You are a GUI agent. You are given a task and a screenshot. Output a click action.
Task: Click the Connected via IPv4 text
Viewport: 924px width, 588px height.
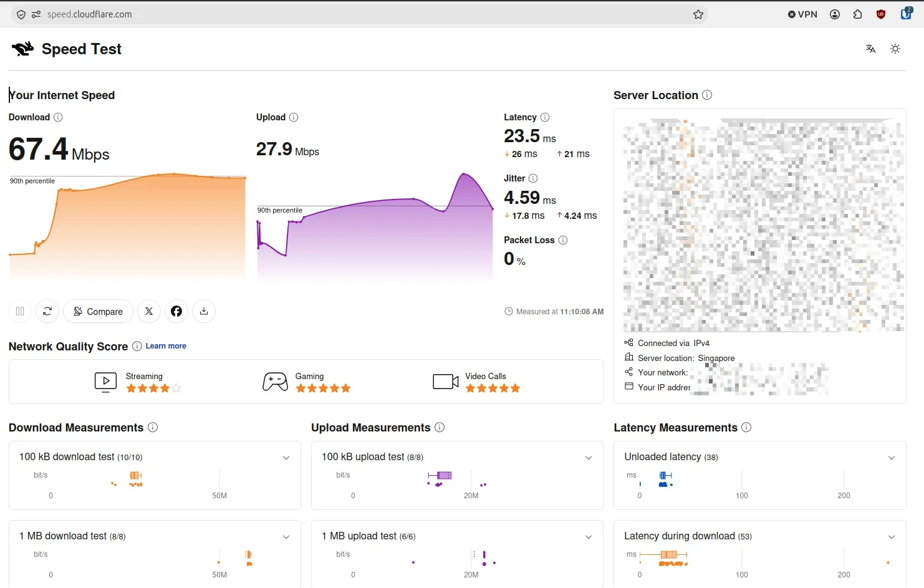pos(673,343)
